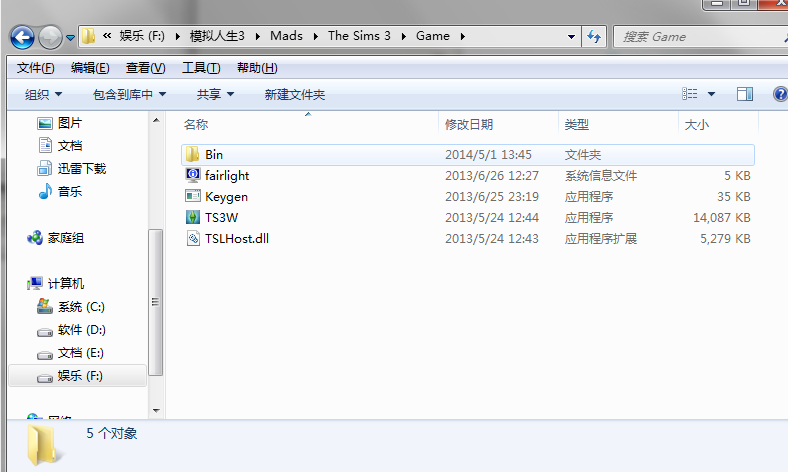Image resolution: width=788 pixels, height=472 pixels.
Task: Sort by 大小 column header
Action: click(697, 124)
